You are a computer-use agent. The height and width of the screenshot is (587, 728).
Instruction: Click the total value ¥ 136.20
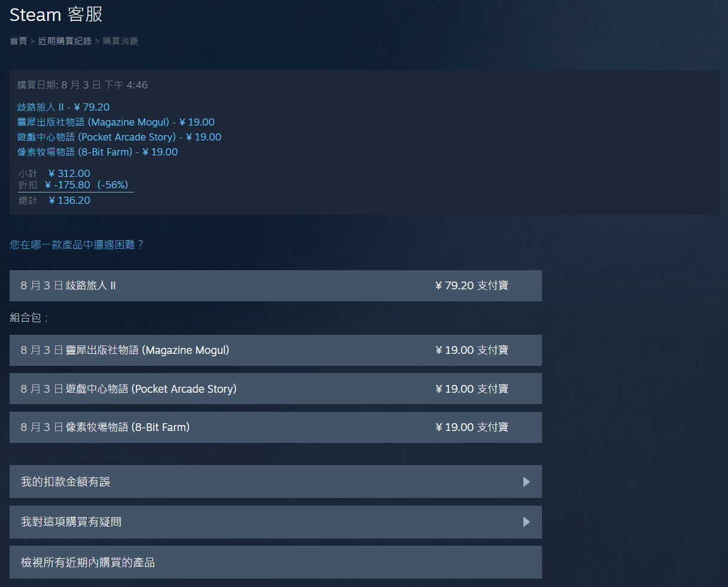(69, 200)
